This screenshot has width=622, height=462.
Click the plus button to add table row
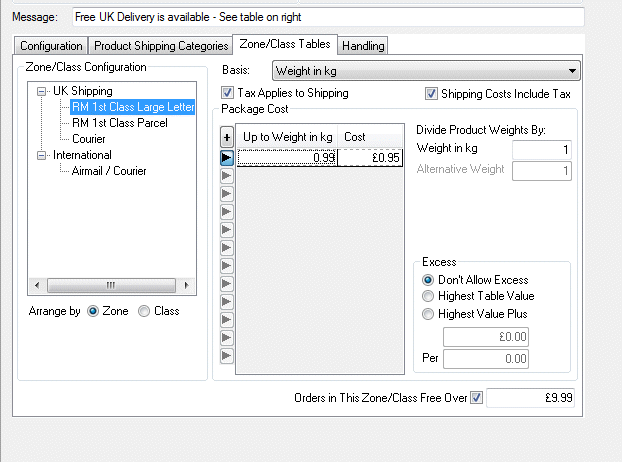(x=226, y=137)
